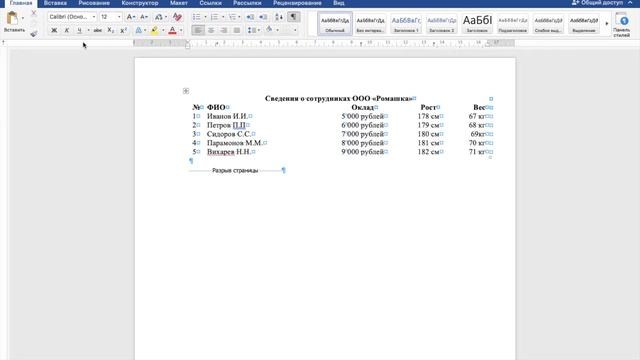Open the Рассылки tab
This screenshot has height=360, width=640.
pos(247,3)
